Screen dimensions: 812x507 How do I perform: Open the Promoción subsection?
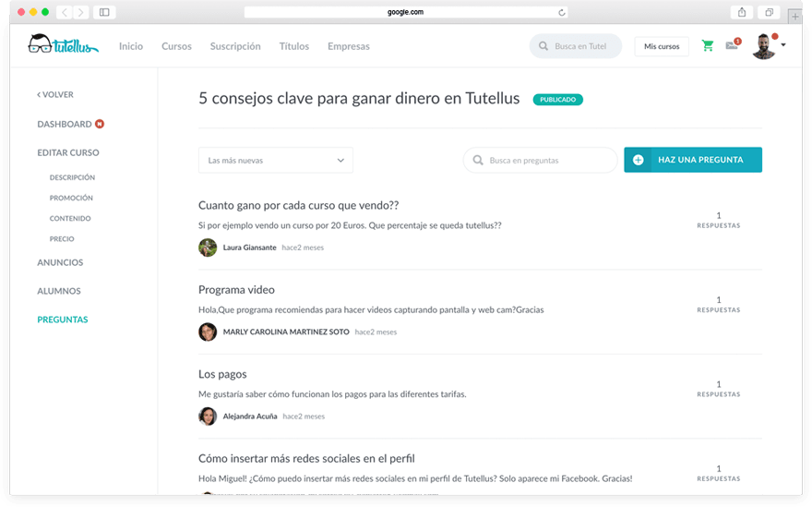tap(71, 198)
